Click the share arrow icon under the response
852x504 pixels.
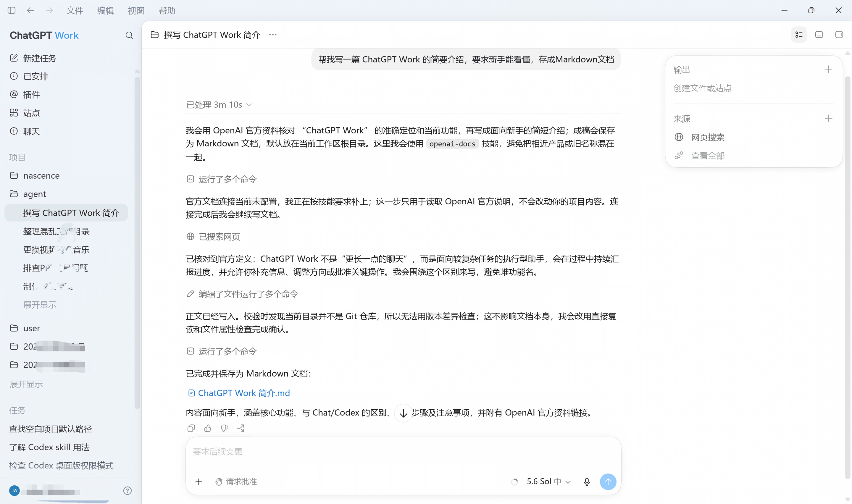click(x=241, y=429)
